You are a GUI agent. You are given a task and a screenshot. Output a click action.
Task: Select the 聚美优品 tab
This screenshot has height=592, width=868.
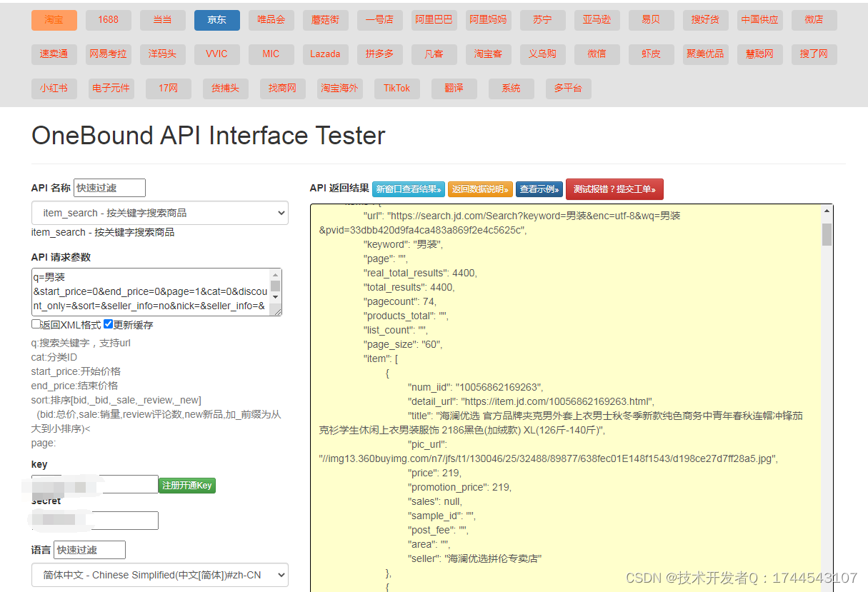(706, 54)
